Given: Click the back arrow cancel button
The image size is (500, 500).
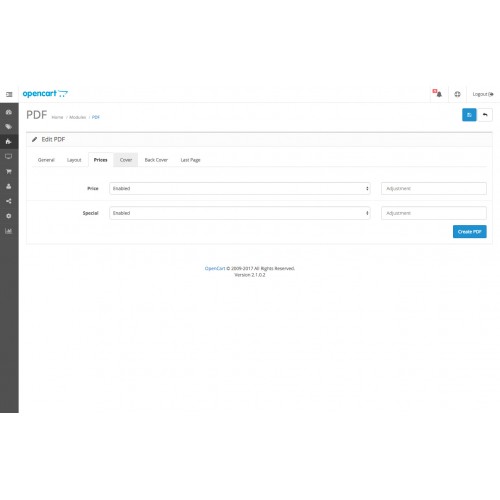Looking at the screenshot, I should (485, 115).
